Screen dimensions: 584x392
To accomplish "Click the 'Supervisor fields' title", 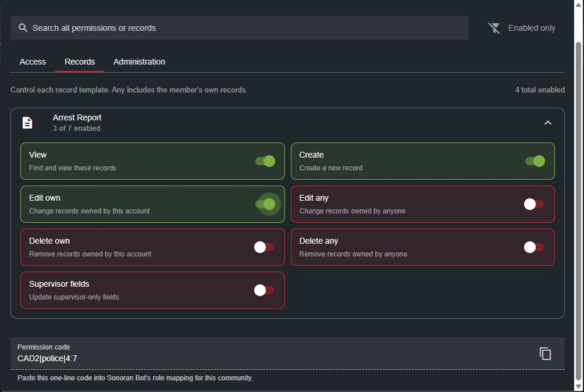I will (x=59, y=284).
